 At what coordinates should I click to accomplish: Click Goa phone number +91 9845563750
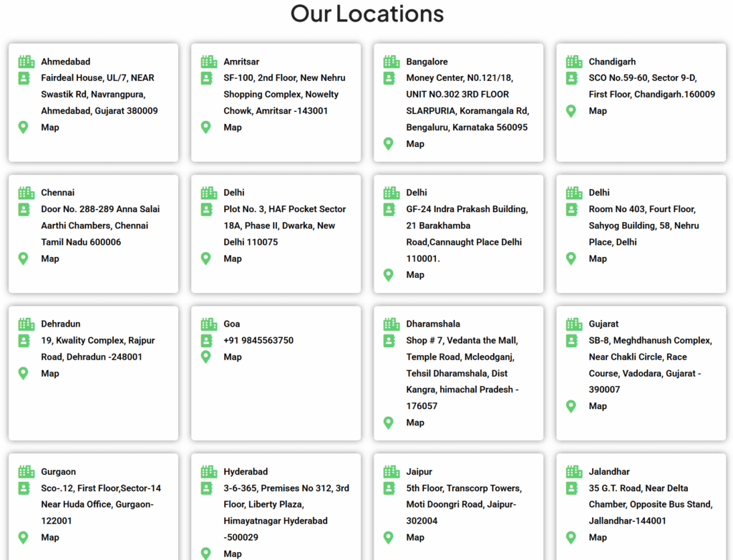258,340
